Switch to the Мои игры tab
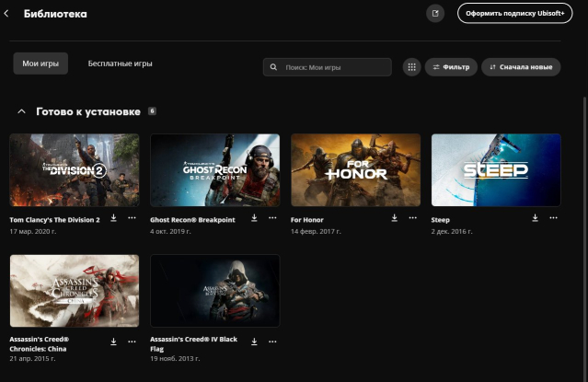 click(x=40, y=64)
